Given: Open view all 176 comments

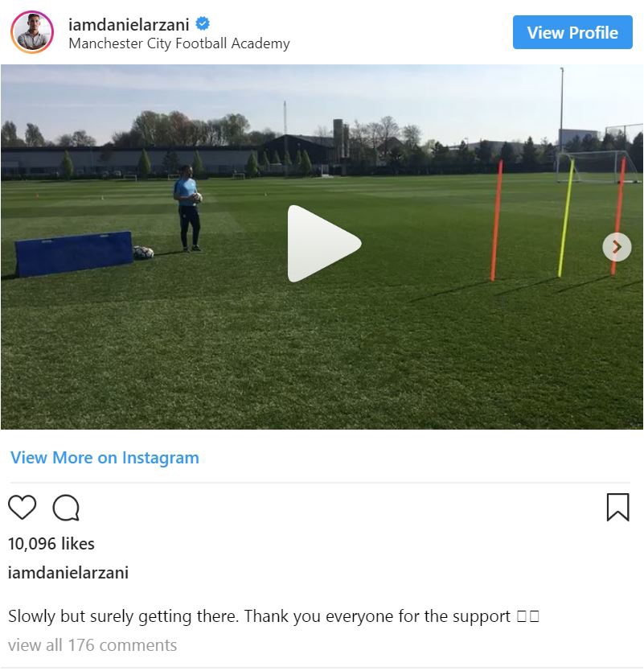Looking at the screenshot, I should pyautogui.click(x=92, y=645).
